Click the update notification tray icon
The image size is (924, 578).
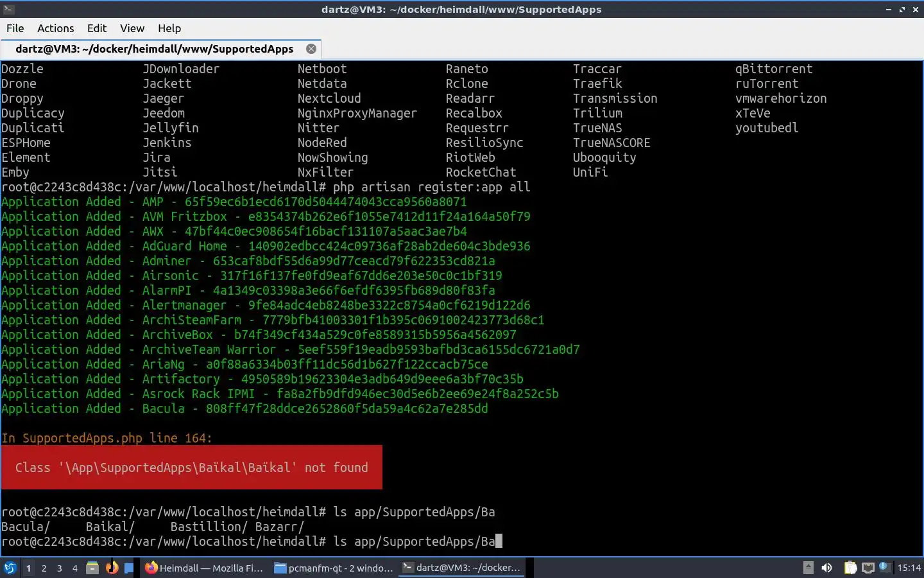pyautogui.click(x=884, y=567)
